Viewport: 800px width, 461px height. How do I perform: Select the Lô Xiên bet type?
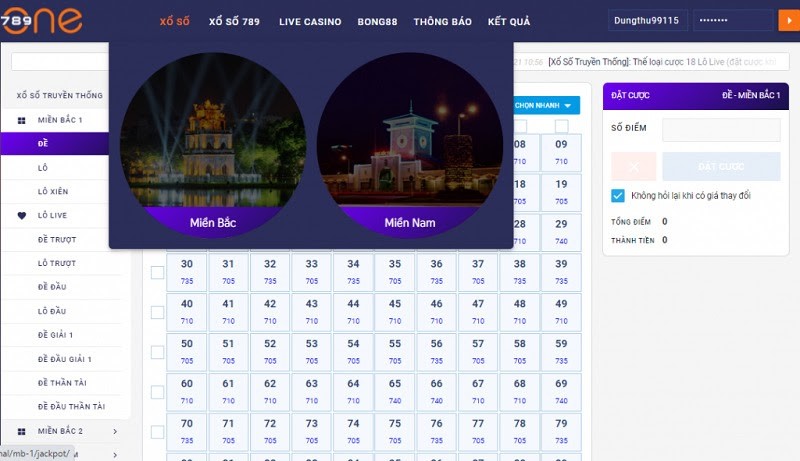coord(54,191)
